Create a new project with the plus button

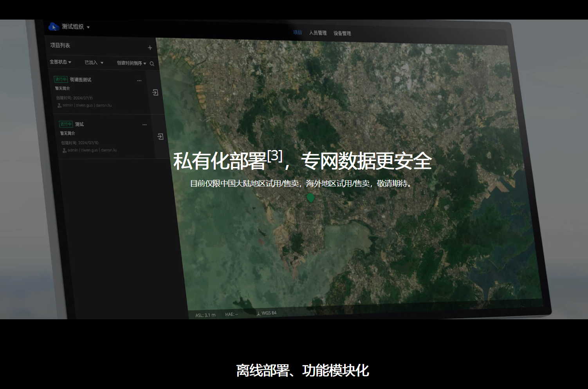click(150, 47)
